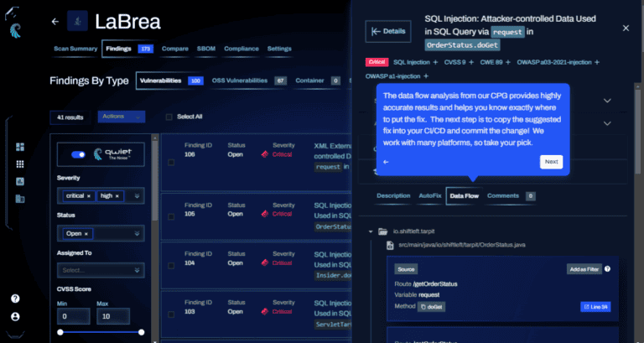Show OSS Vulnerabilities findings type

249,81
